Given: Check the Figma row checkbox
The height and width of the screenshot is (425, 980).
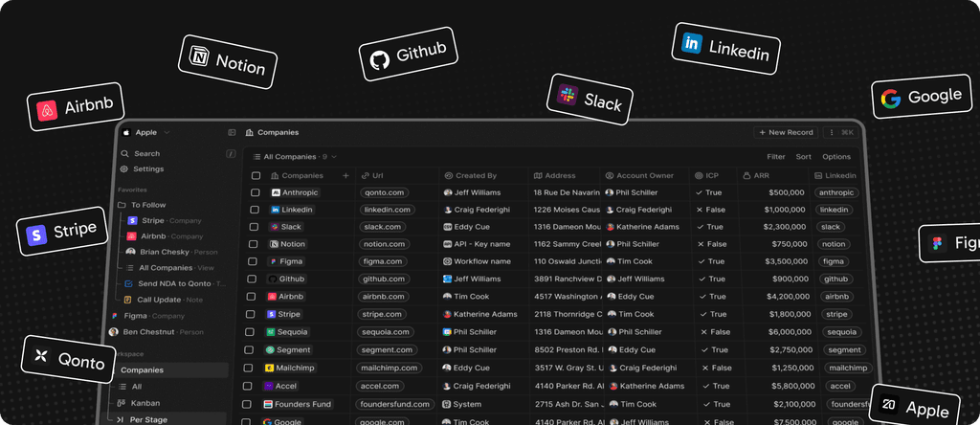Looking at the screenshot, I should (x=253, y=261).
